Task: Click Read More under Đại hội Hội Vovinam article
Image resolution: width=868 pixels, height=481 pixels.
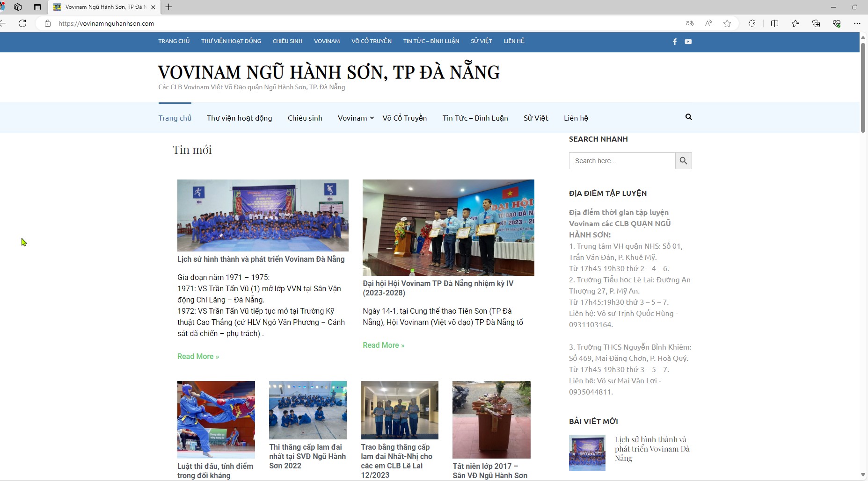Action: 384,345
